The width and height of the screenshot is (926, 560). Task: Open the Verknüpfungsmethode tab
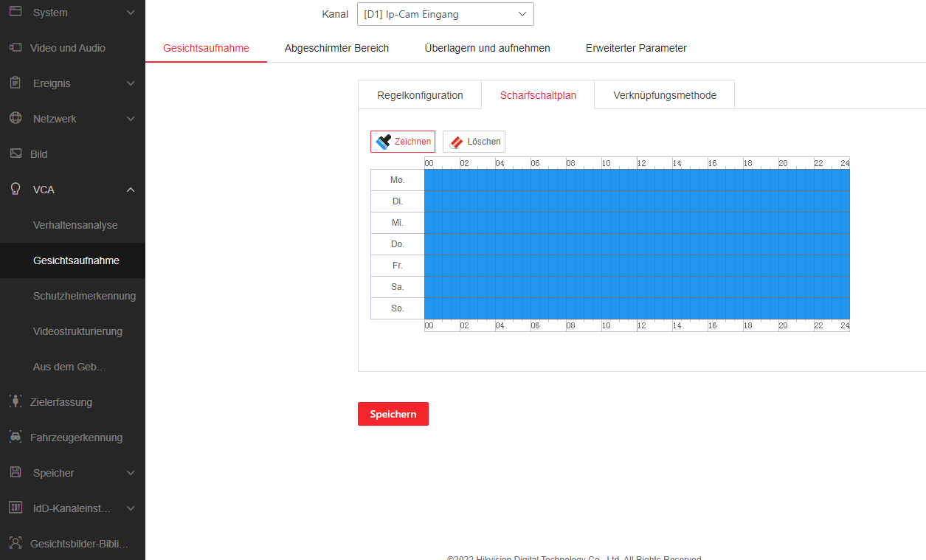coord(664,95)
